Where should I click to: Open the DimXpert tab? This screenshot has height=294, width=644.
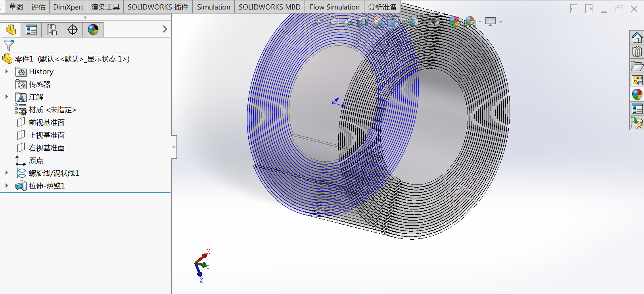click(x=68, y=7)
